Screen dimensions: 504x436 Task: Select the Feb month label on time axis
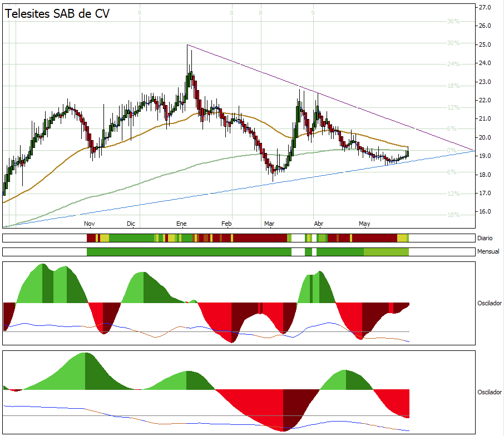click(226, 224)
